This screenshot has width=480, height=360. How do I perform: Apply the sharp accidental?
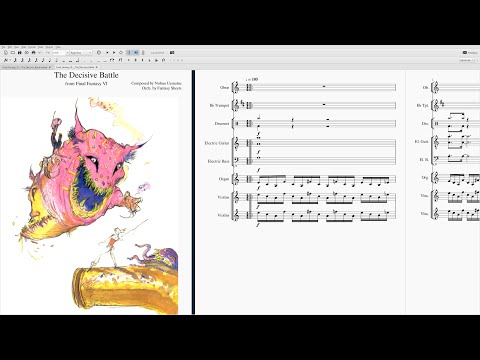click(135, 60)
